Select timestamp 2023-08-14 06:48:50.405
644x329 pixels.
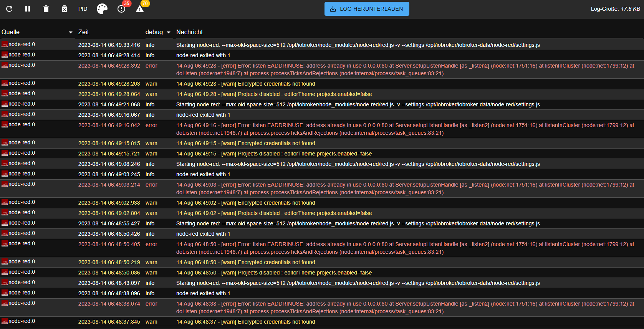coord(109,244)
